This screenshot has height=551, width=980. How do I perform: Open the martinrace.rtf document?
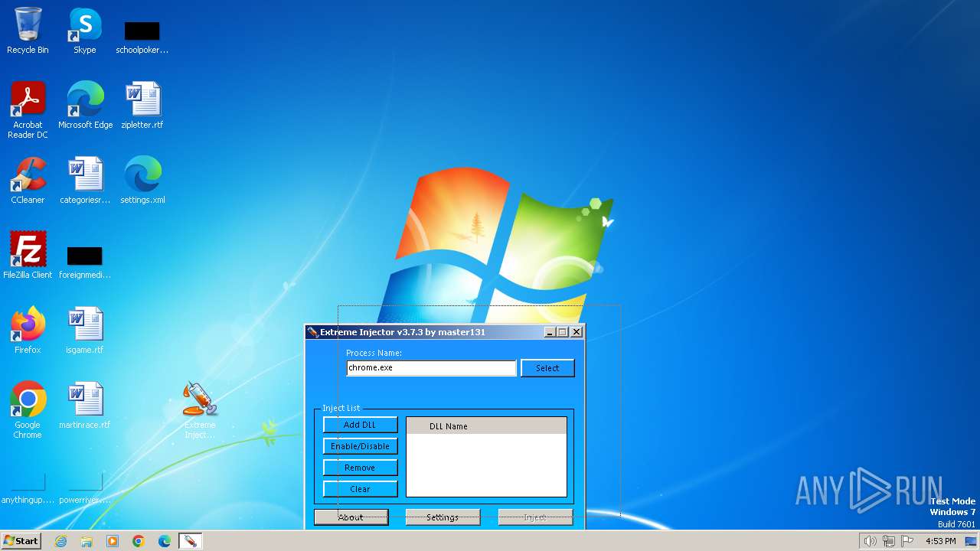tap(85, 405)
